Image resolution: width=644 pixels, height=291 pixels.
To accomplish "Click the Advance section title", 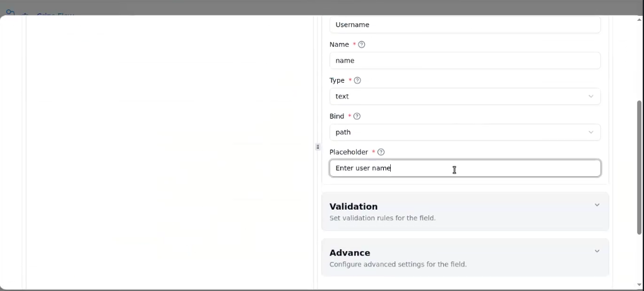I will coord(350,252).
